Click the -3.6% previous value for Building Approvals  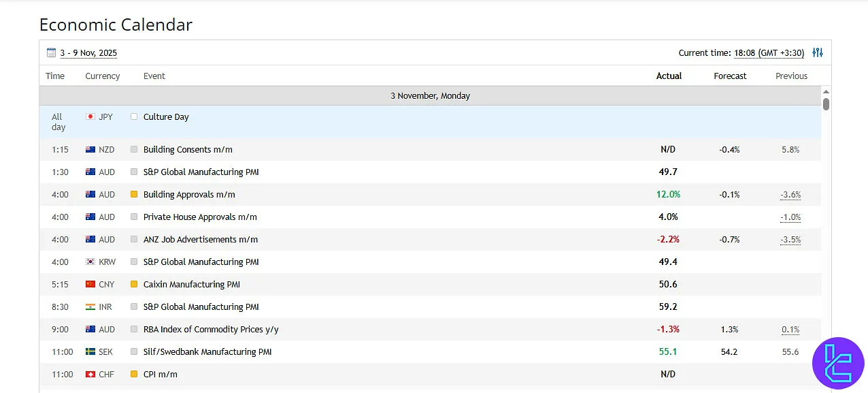790,195
